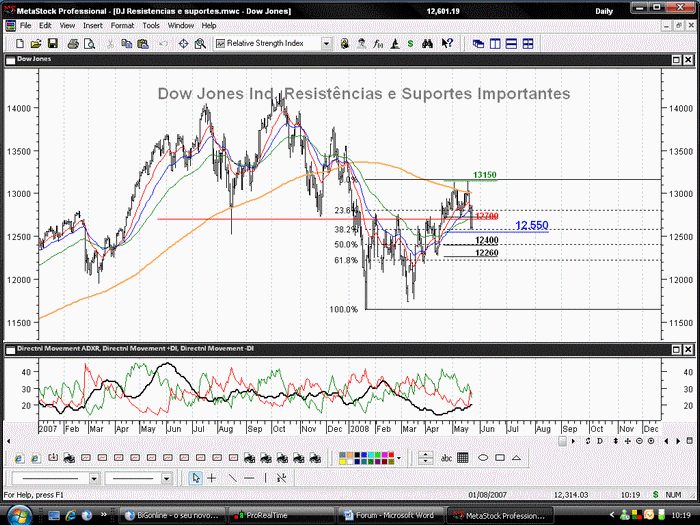Image resolution: width=700 pixels, height=525 pixels.
Task: Click the 13150 green resistance label
Action: pos(485,175)
